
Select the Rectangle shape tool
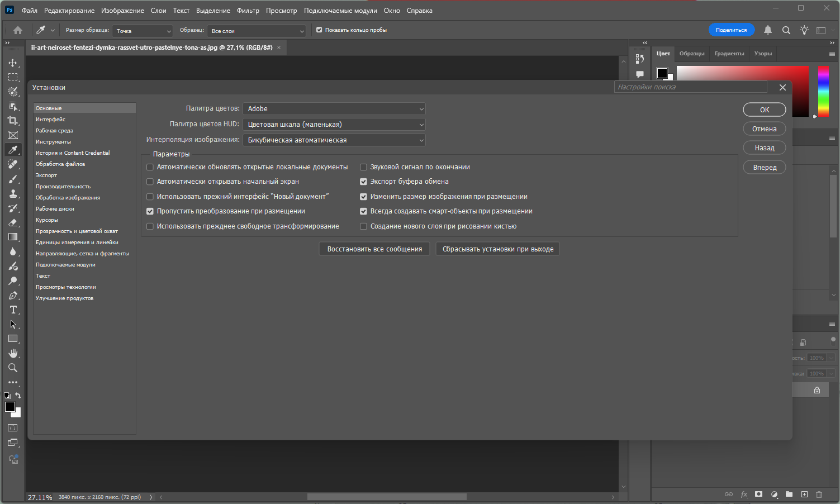click(13, 339)
